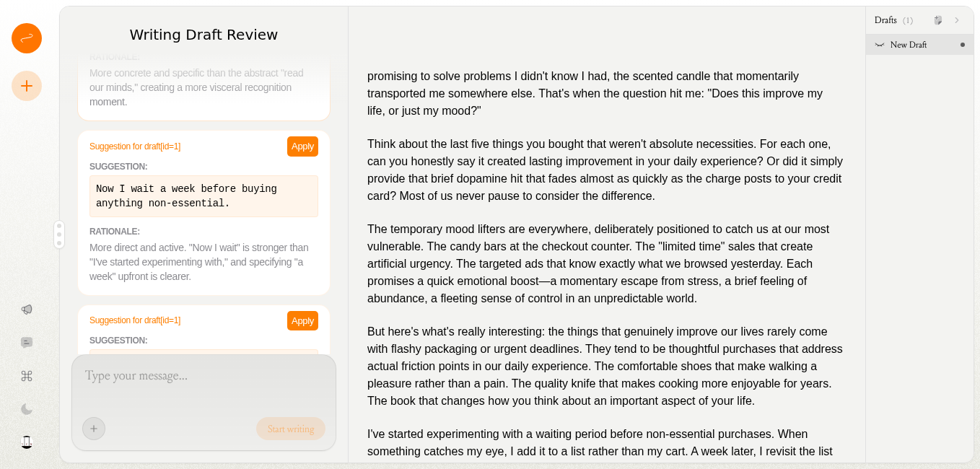The height and width of the screenshot is (469, 980).
Task: Click the three-dot panel resize handle
Action: click(59, 234)
